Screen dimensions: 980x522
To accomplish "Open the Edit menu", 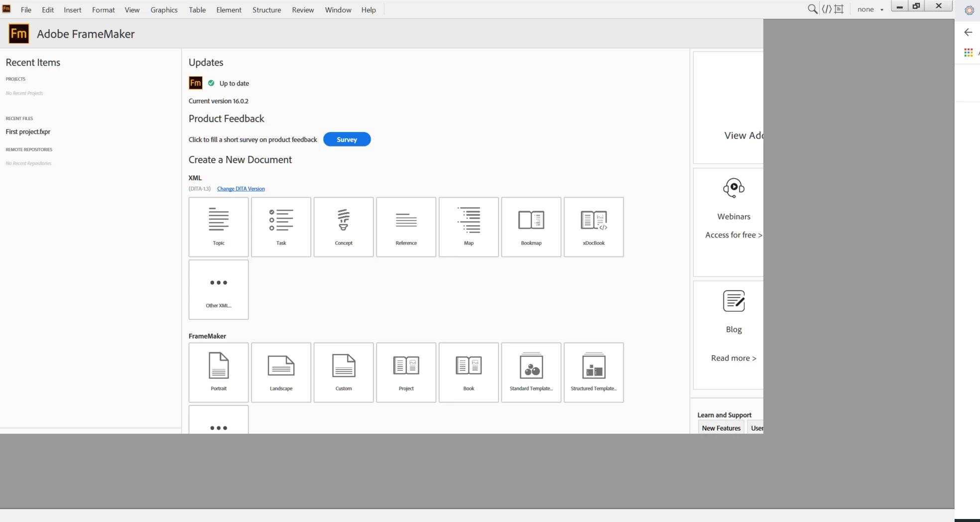I will (48, 9).
